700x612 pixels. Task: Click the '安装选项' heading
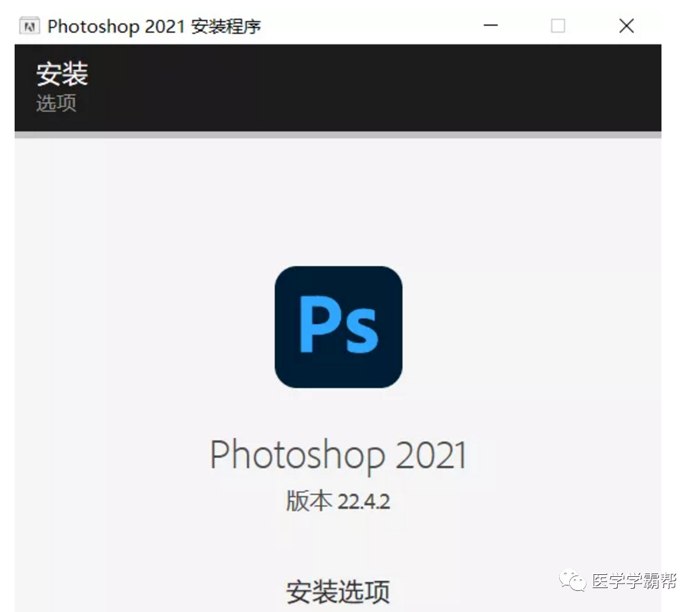click(x=338, y=592)
